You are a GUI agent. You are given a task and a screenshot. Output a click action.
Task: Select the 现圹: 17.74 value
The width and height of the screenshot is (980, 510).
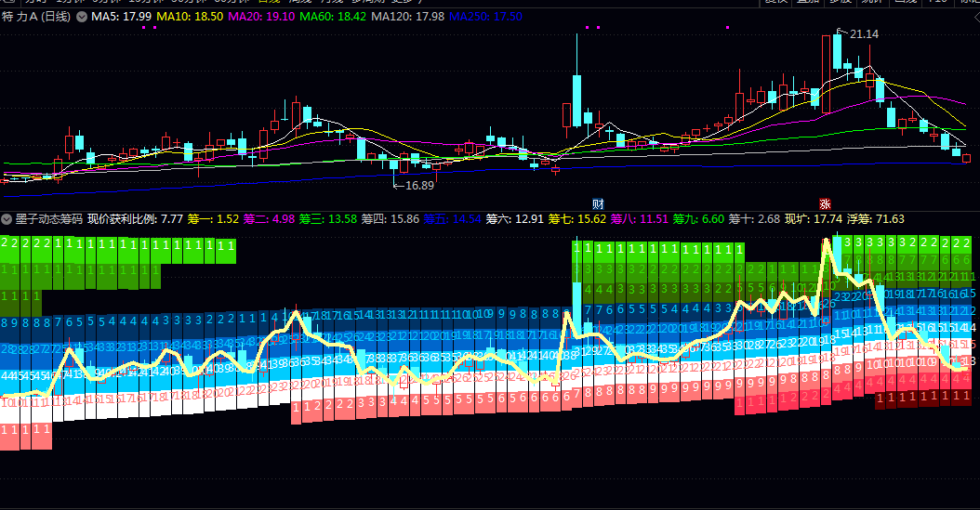814,219
